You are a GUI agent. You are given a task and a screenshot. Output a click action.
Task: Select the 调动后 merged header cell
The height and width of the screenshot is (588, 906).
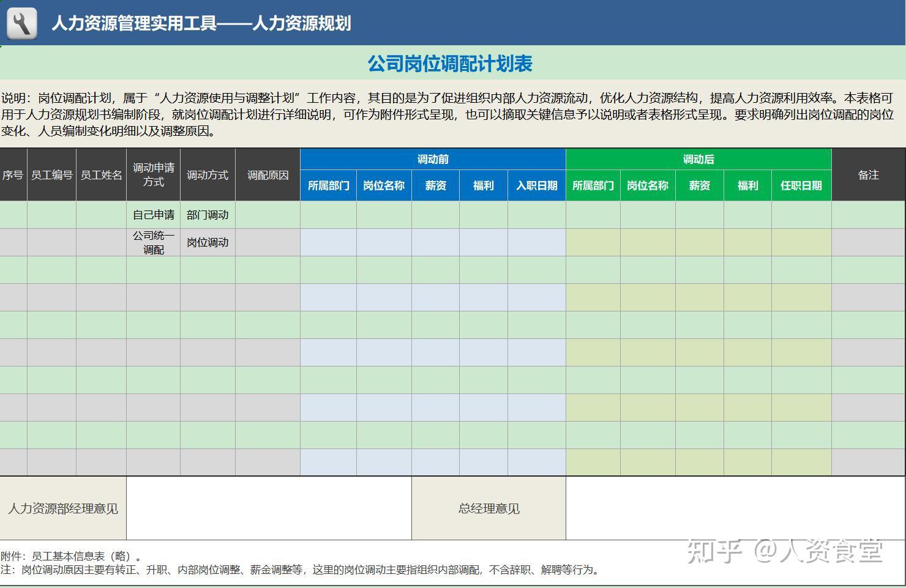pyautogui.click(x=698, y=159)
